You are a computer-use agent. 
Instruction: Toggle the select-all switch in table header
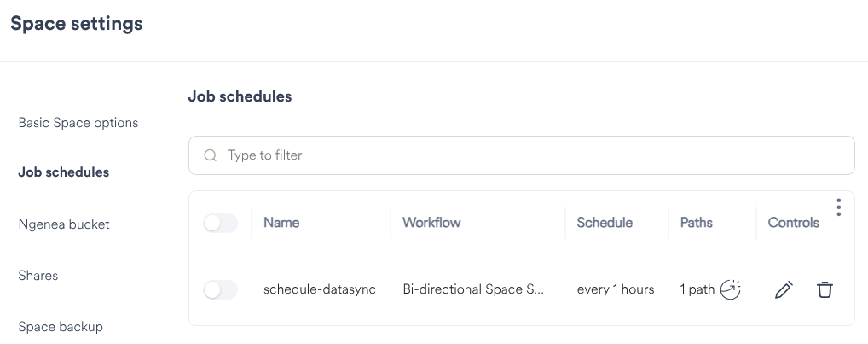220,224
